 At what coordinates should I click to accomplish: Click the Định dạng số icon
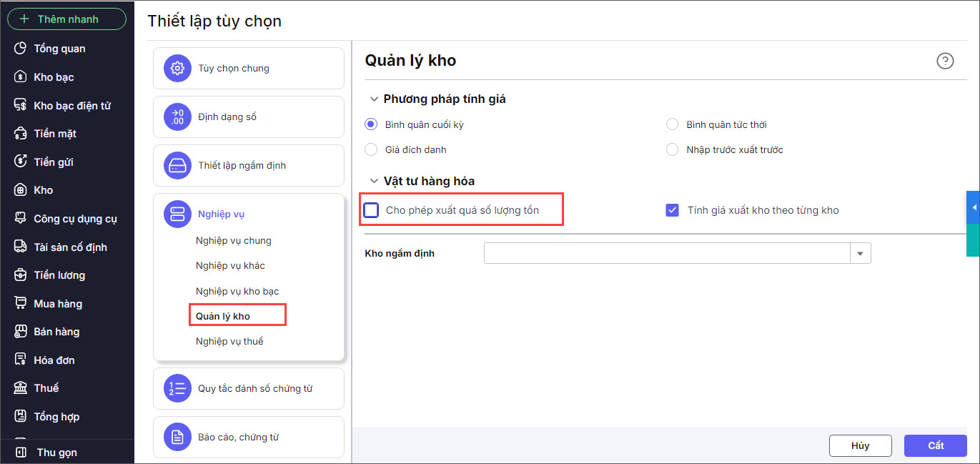pyautogui.click(x=177, y=117)
